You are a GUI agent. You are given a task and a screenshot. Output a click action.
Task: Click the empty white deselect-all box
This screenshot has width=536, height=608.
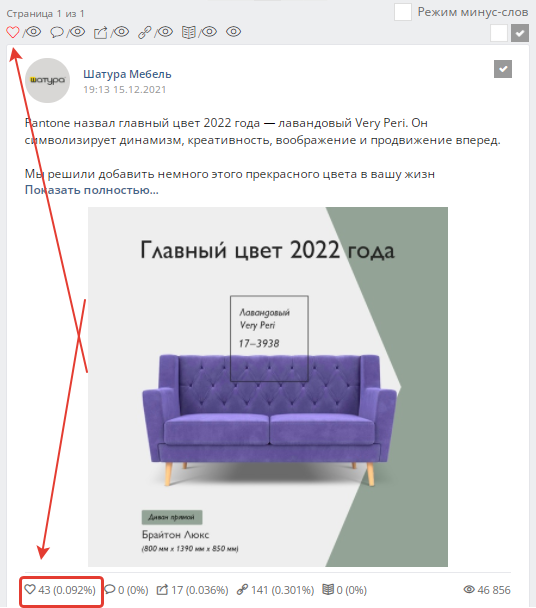499,33
